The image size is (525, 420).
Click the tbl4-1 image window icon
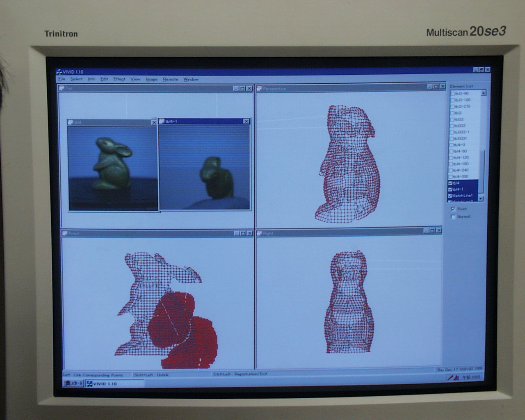tap(162, 121)
